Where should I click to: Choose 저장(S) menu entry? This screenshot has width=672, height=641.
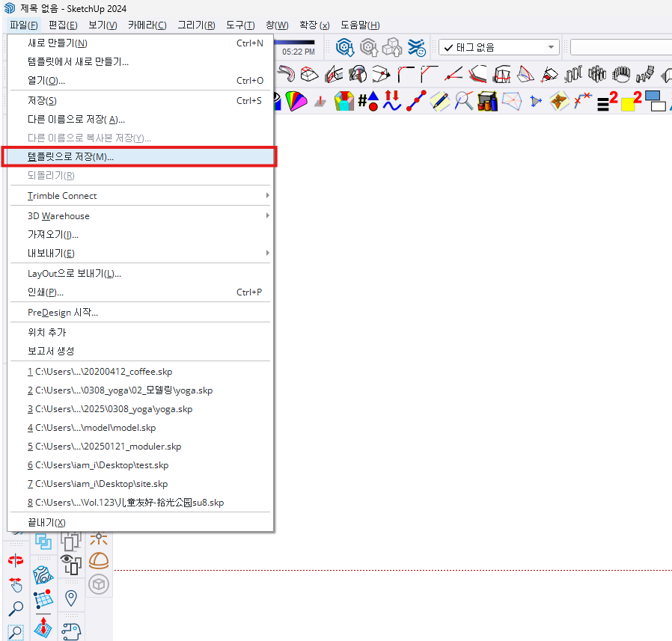(x=140, y=100)
